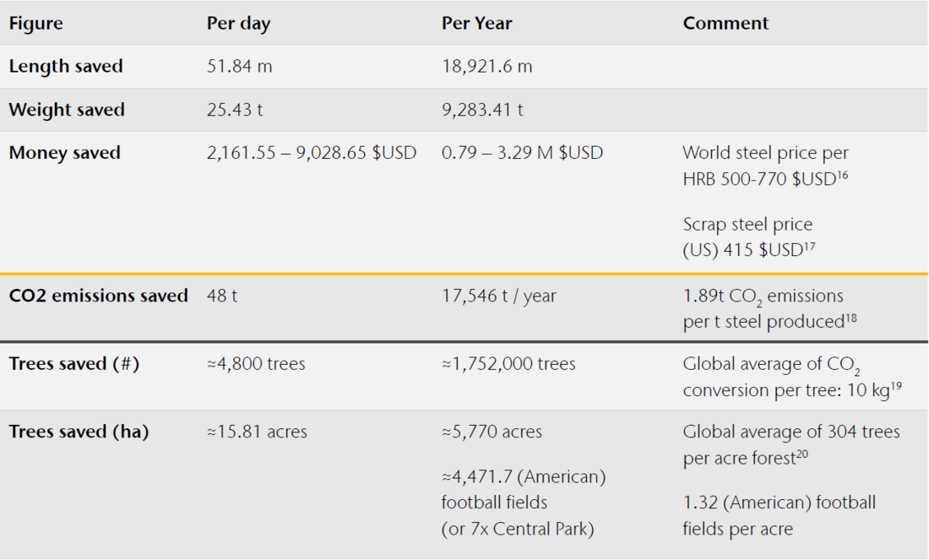
Task: Click the '(or 7x Central Park)' text
Action: tap(517, 529)
